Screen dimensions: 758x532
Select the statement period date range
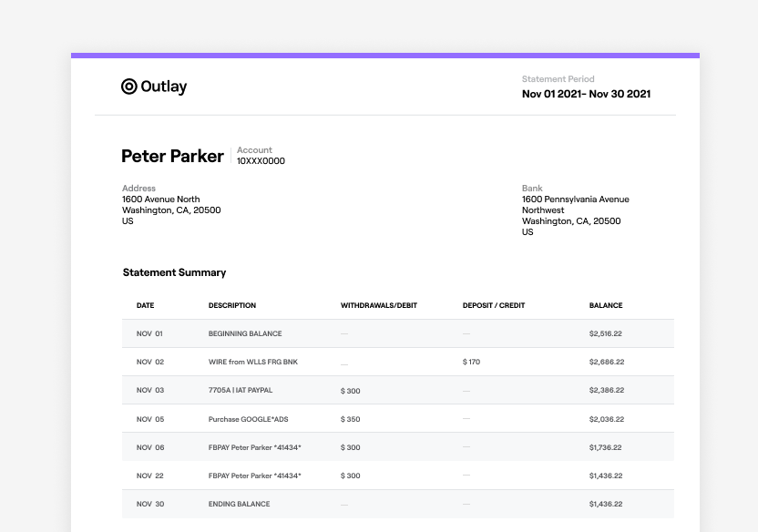tap(586, 94)
